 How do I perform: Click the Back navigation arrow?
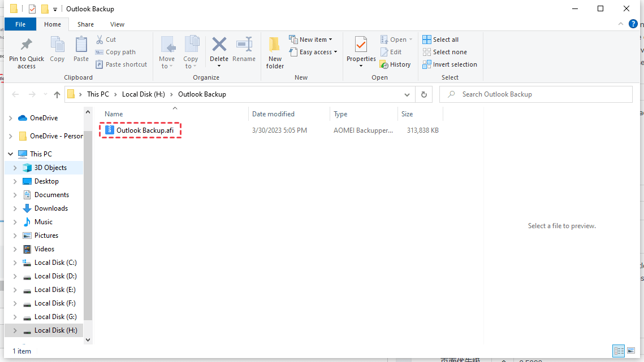point(16,94)
